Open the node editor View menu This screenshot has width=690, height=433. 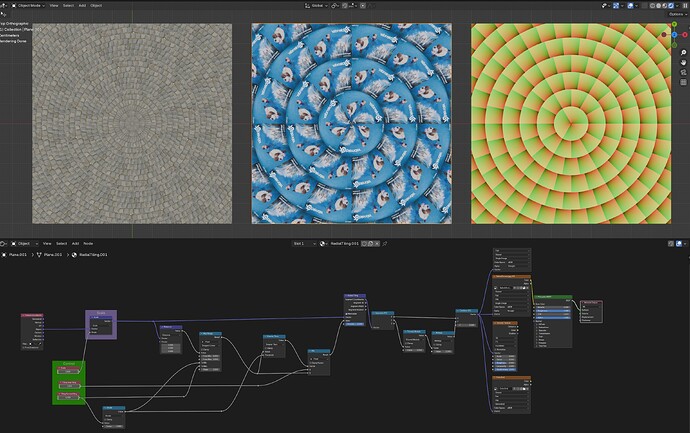[47, 243]
